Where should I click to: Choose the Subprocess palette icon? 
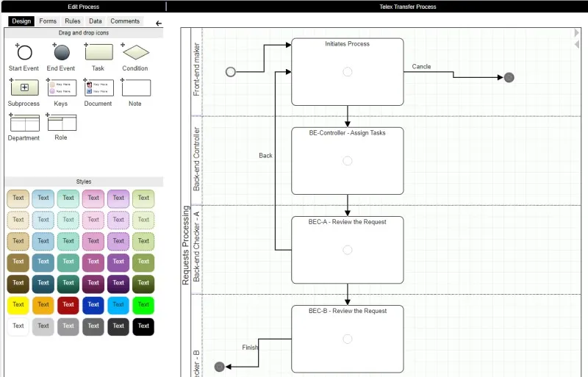pos(25,87)
